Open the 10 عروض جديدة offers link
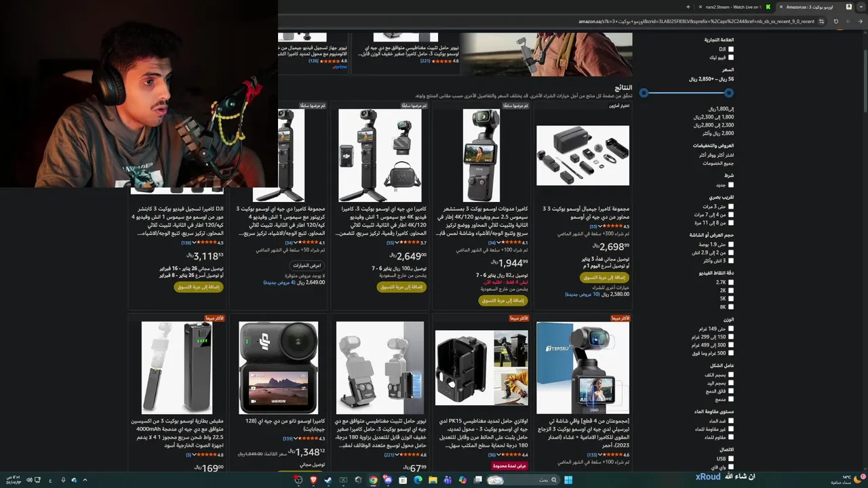 [583, 295]
